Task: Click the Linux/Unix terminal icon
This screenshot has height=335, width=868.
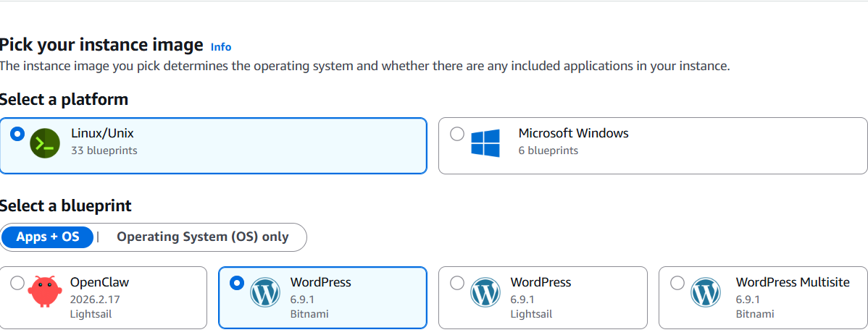Action: (x=44, y=143)
